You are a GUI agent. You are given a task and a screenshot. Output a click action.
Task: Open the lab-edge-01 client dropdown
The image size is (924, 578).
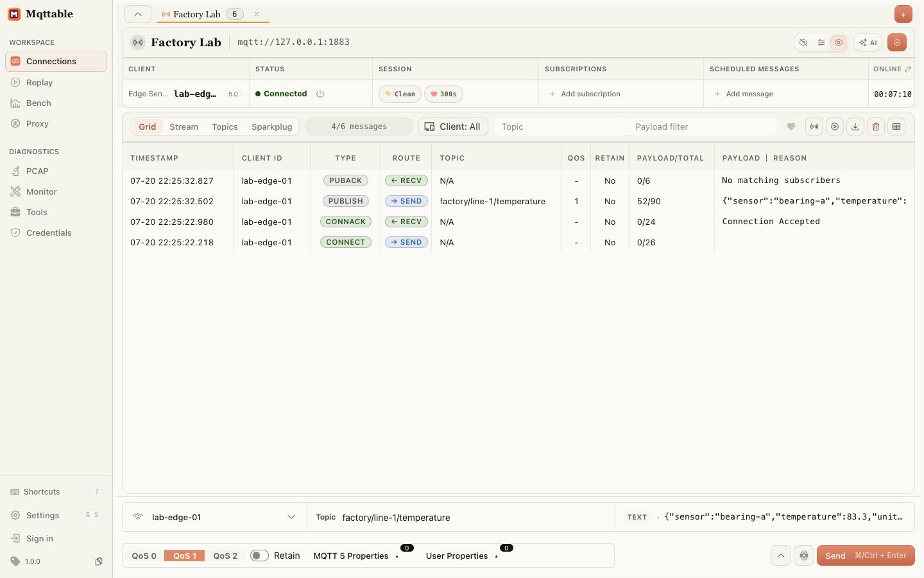[214, 517]
